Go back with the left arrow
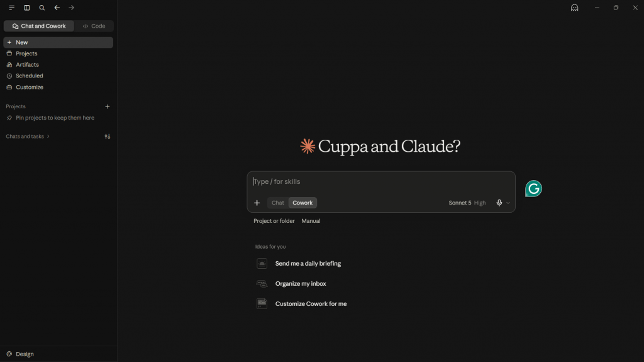The width and height of the screenshot is (644, 362). tap(57, 8)
